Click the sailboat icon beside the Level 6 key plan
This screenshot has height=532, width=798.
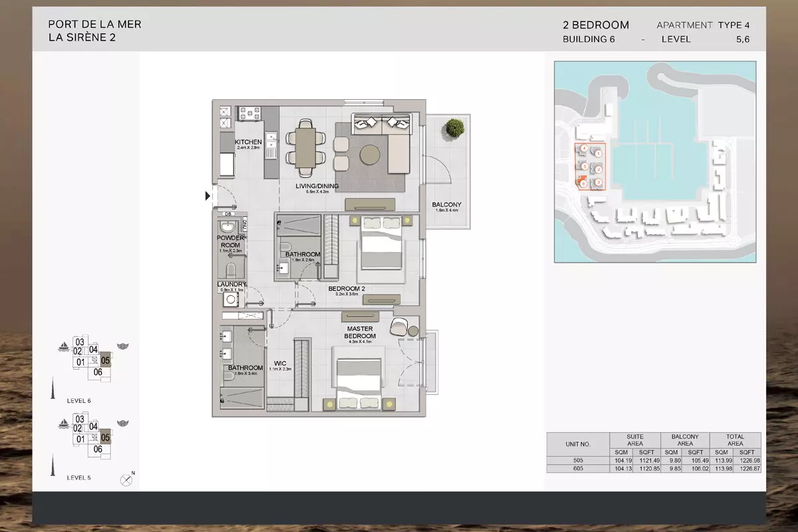click(x=63, y=346)
